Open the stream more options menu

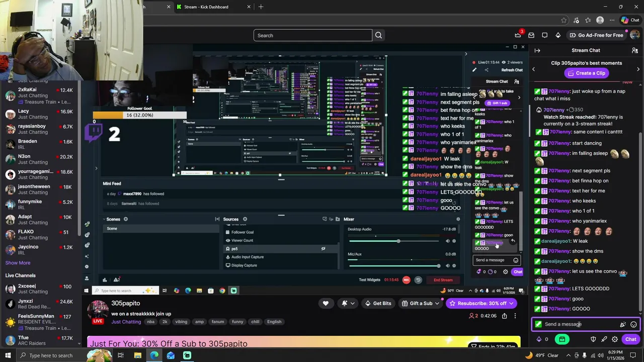[515, 316]
